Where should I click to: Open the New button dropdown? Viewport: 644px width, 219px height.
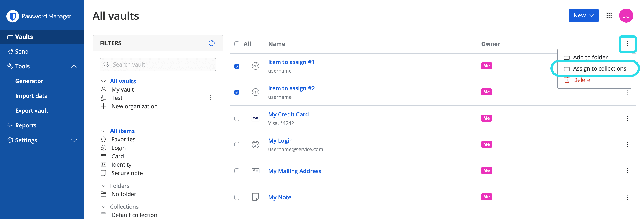tap(584, 15)
